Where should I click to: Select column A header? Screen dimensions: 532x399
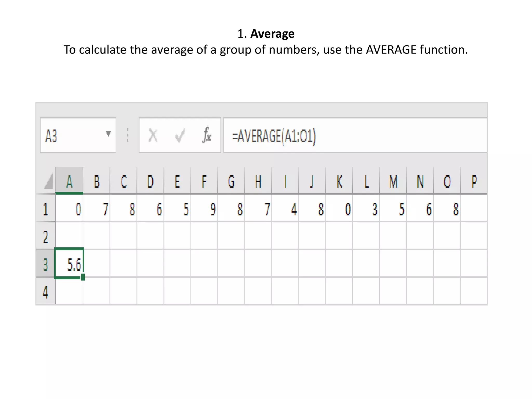pos(69,181)
